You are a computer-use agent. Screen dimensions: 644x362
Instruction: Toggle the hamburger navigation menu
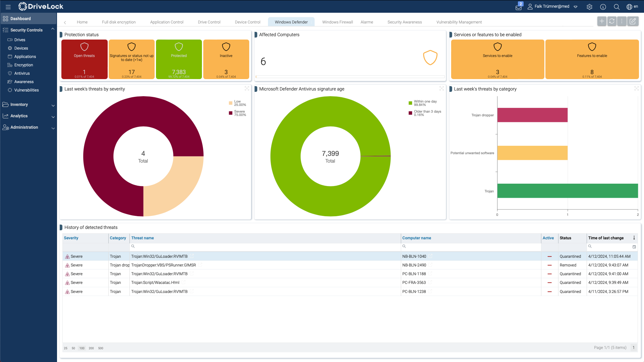[x=8, y=7]
